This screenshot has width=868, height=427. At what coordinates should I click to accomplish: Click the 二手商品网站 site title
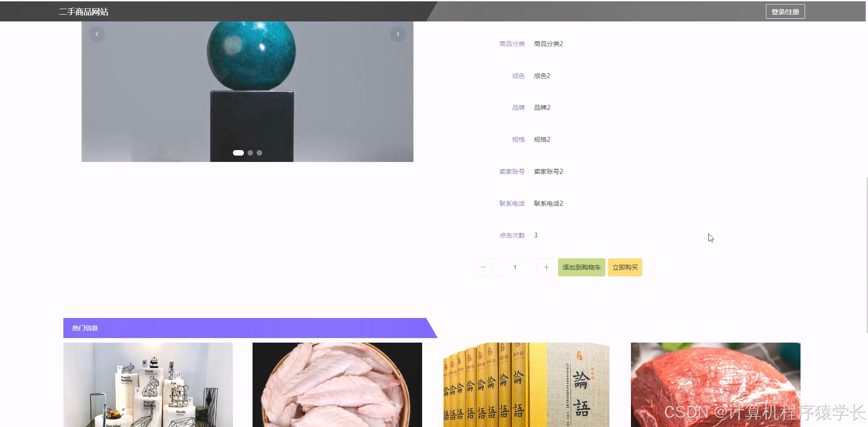coord(83,11)
